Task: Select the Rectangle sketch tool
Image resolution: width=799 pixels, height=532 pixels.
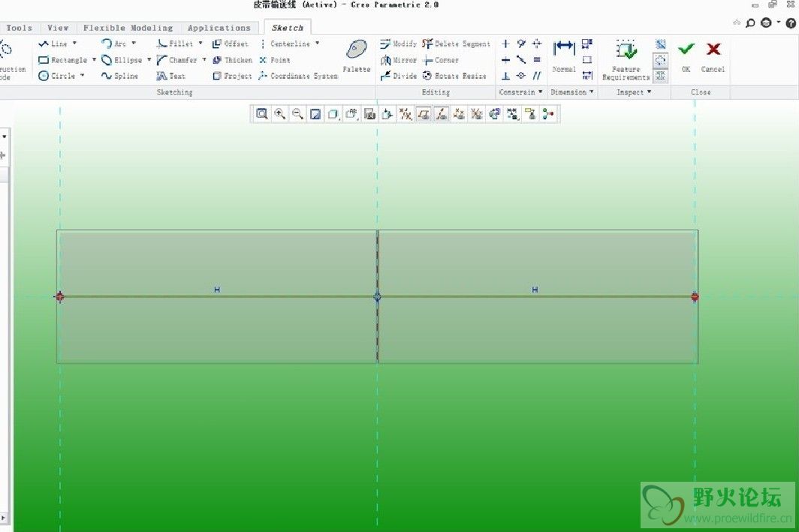Action: 62,60
